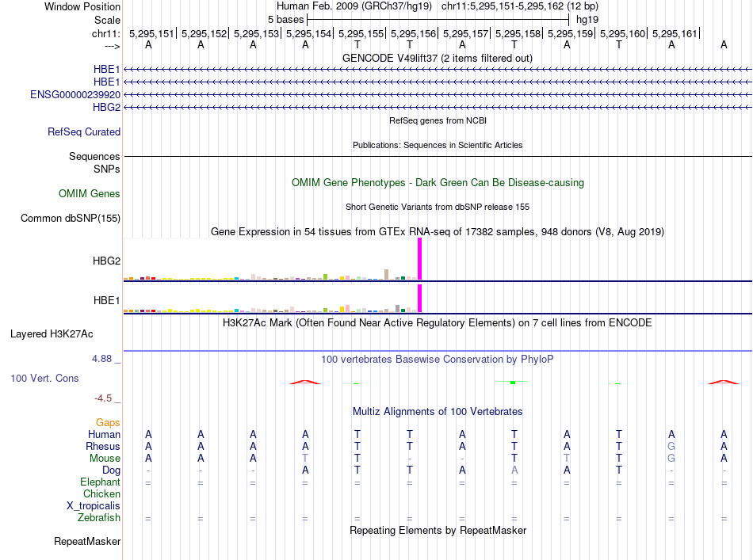The width and height of the screenshot is (753, 560).
Task: Open the H3K27Ac Mark track title
Action: click(437, 322)
